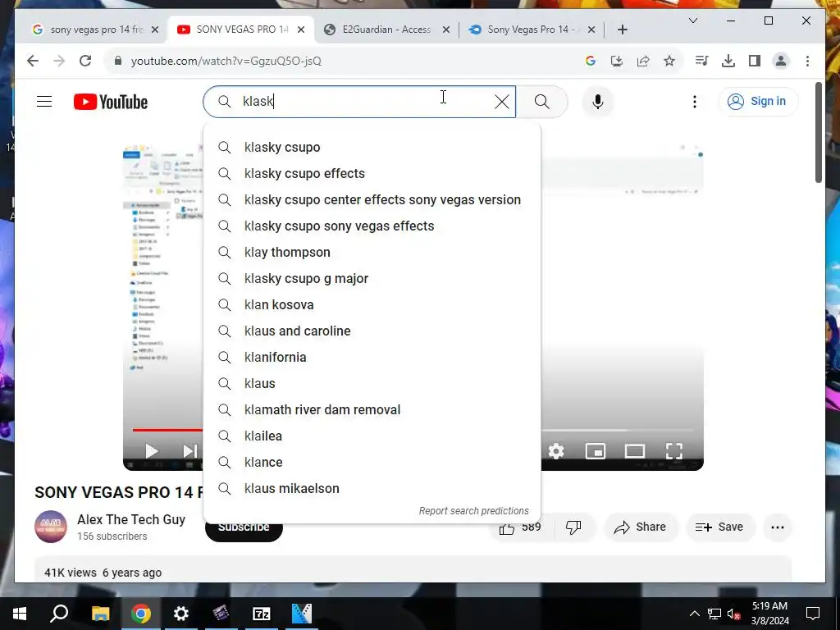Start voice search with the microphone

pos(598,102)
